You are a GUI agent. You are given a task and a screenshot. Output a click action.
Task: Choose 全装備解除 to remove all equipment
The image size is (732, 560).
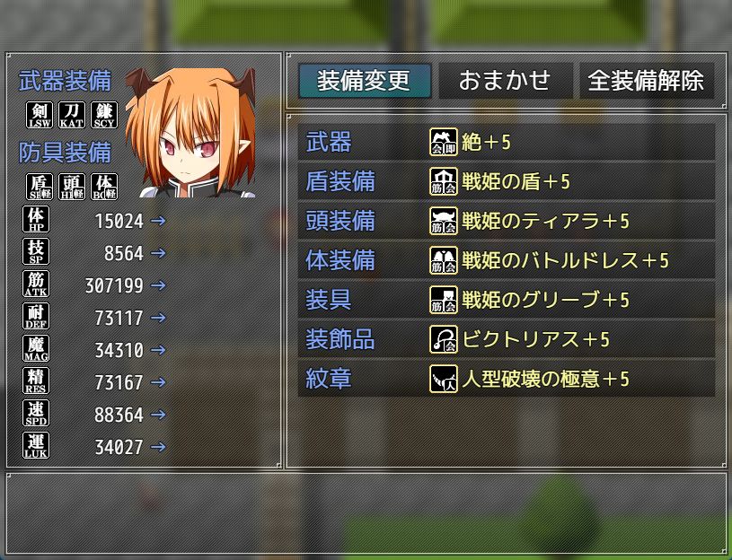pos(647,81)
